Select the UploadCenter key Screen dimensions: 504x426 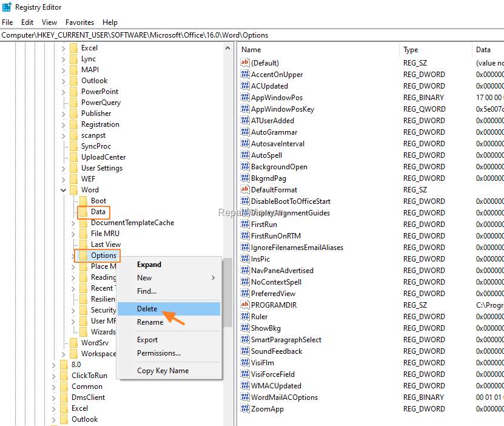point(103,157)
